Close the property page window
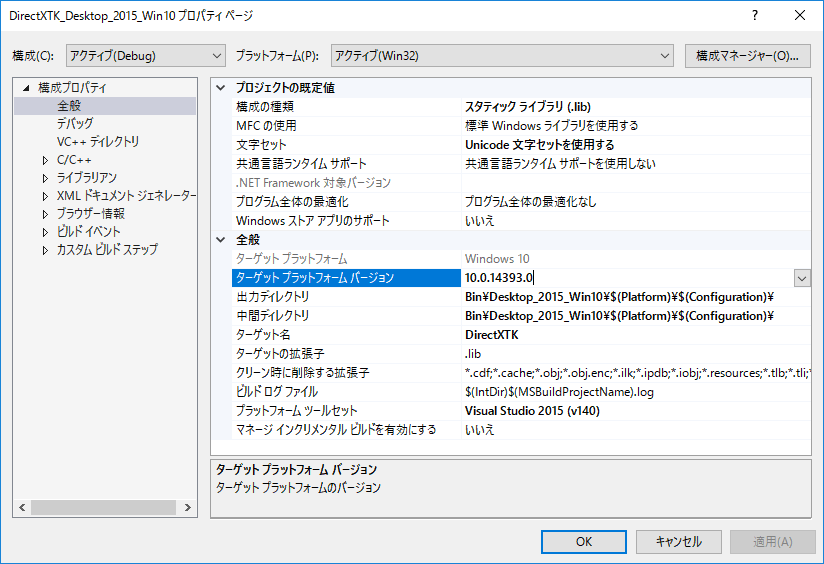 click(800, 15)
